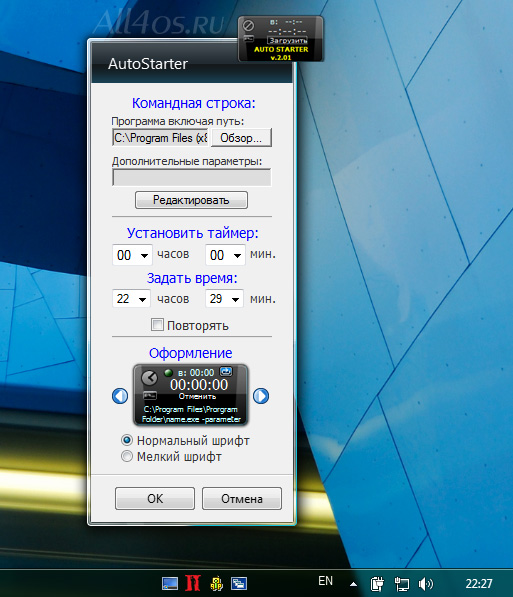Image resolution: width=513 pixels, height=597 pixels.
Task: Toggle the Повторять checkbox
Action: (157, 325)
